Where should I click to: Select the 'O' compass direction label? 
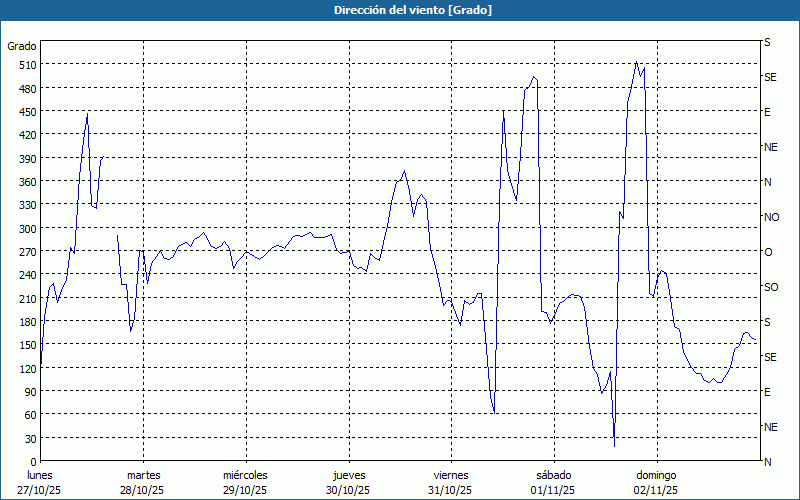point(768,252)
